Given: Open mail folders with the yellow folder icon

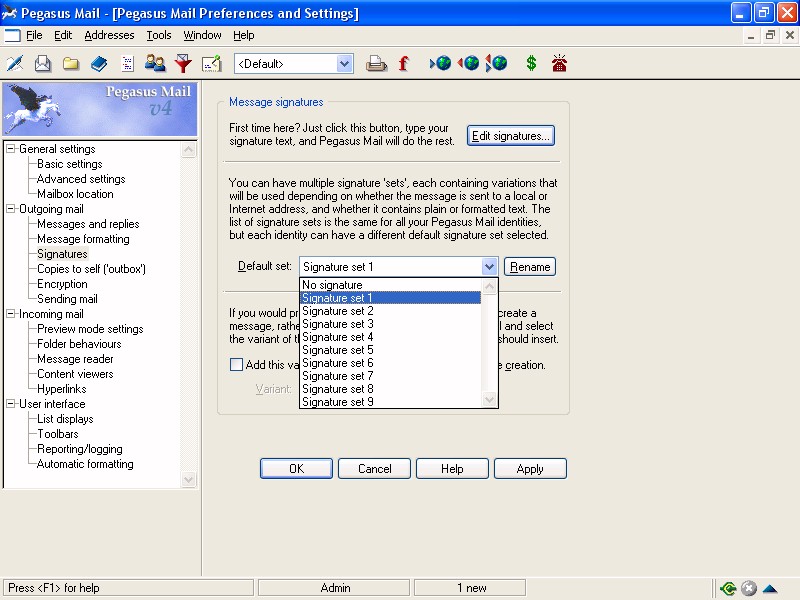Looking at the screenshot, I should point(71,63).
